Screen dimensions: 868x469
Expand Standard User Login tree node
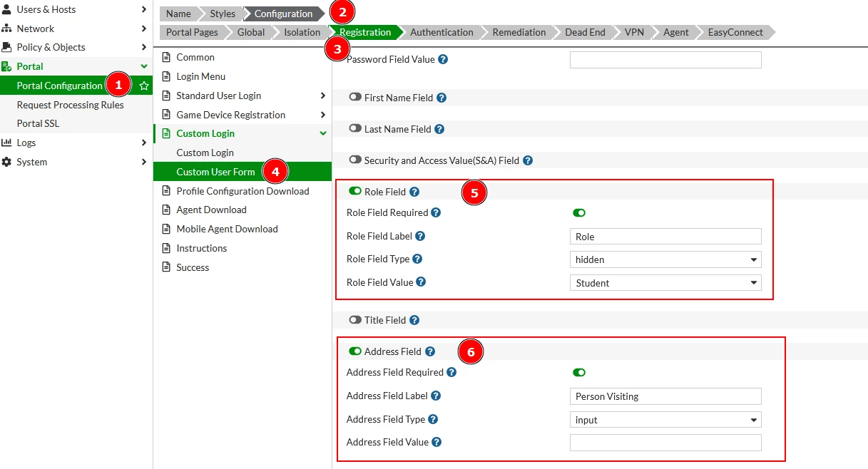click(x=323, y=96)
